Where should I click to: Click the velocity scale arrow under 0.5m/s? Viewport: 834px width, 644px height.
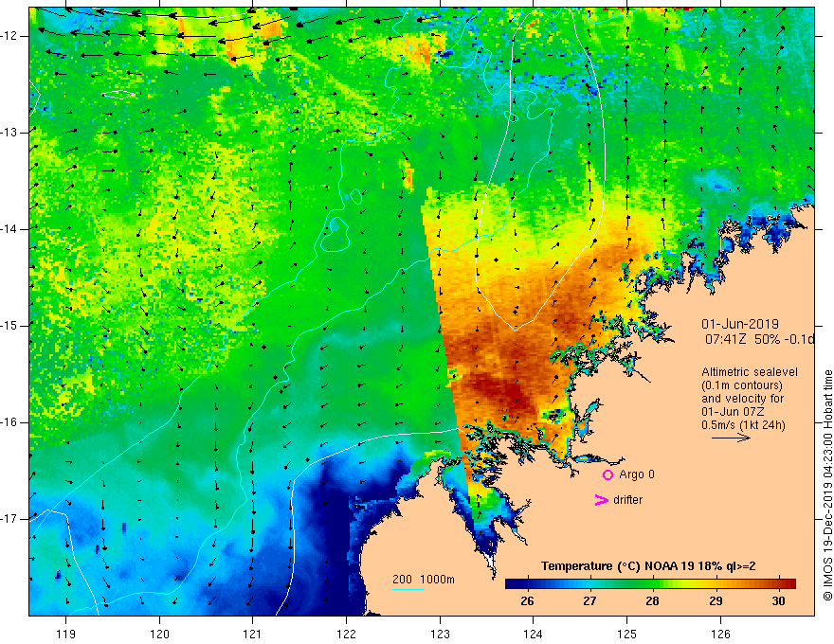tap(731, 438)
